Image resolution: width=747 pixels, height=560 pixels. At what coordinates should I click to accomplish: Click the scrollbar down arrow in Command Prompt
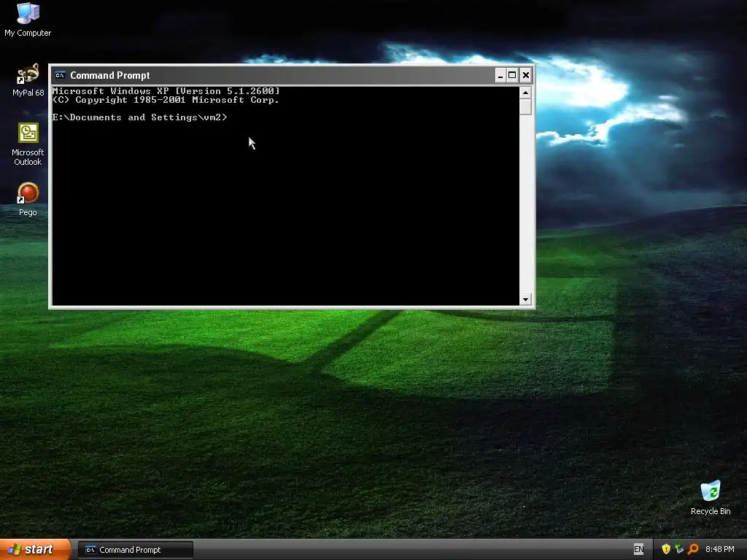click(525, 300)
